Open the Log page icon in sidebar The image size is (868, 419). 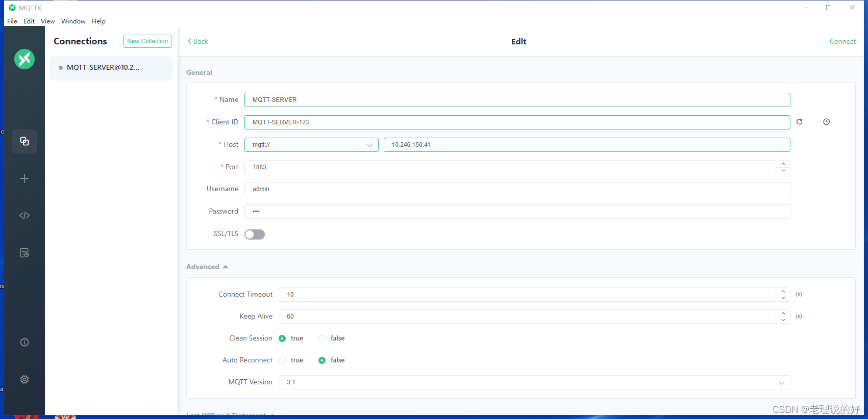[x=24, y=253]
